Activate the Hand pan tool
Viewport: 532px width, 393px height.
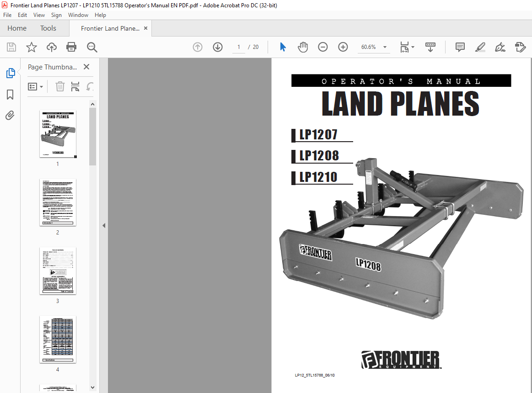click(303, 47)
